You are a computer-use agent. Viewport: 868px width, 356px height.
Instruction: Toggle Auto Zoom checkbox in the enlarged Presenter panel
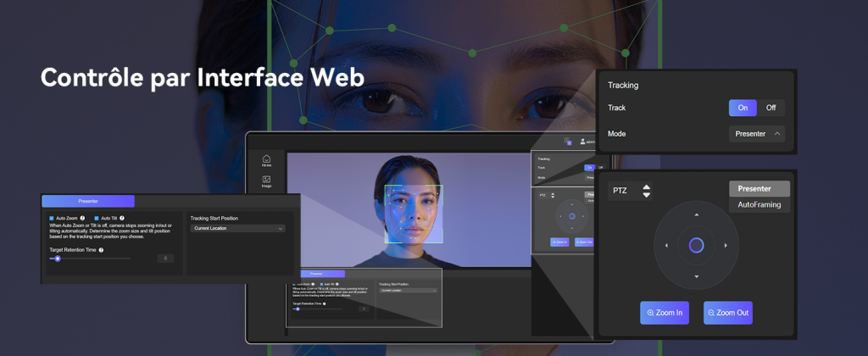click(x=52, y=218)
